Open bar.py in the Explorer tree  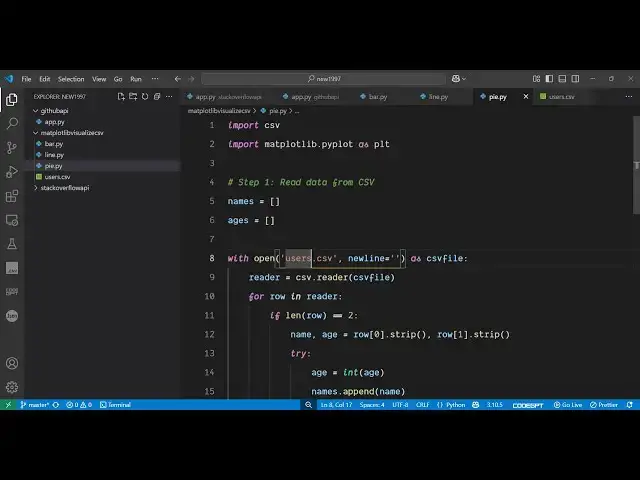point(53,144)
